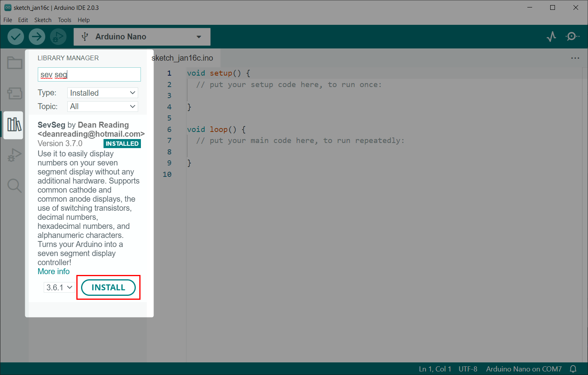The width and height of the screenshot is (588, 375).
Task: Minimize the Arduino IDE window
Action: (530, 7)
